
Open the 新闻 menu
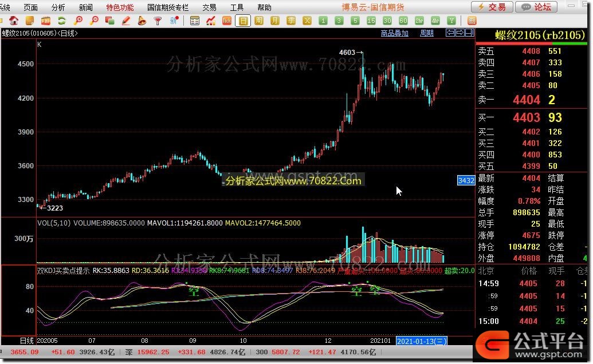pyautogui.click(x=86, y=7)
